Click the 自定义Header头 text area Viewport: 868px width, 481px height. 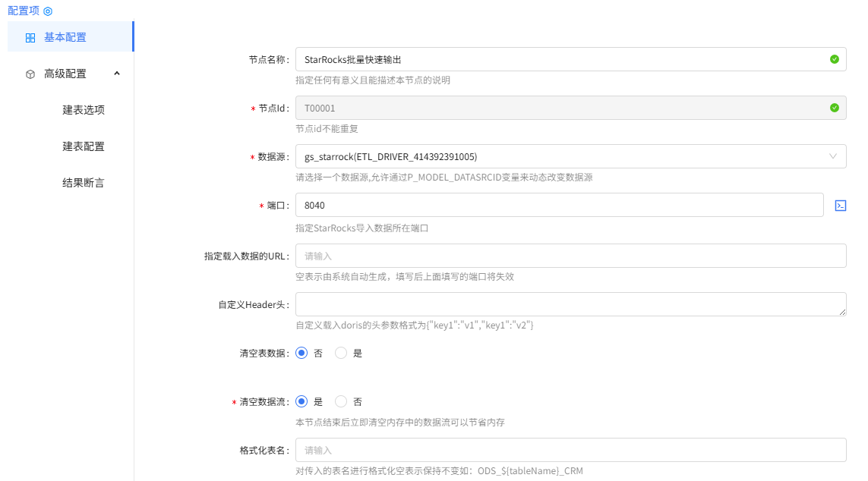tap(571, 305)
